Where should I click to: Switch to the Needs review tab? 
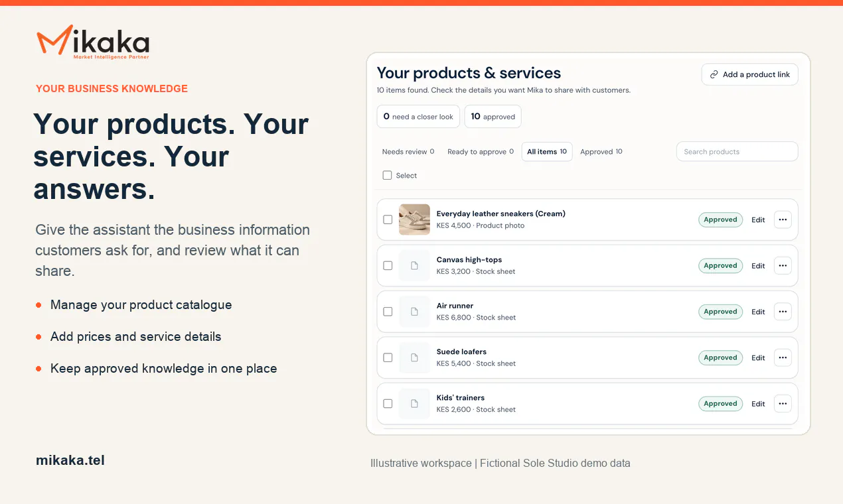(408, 152)
